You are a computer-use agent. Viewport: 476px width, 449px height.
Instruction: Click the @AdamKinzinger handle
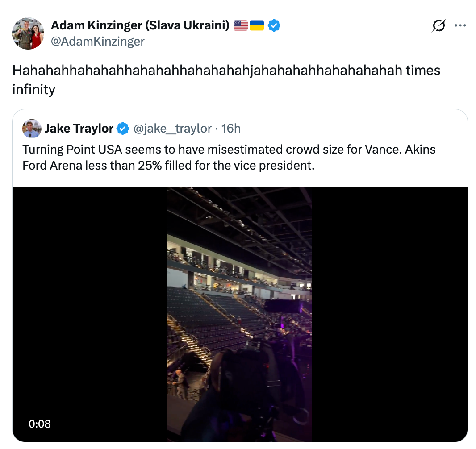click(97, 42)
